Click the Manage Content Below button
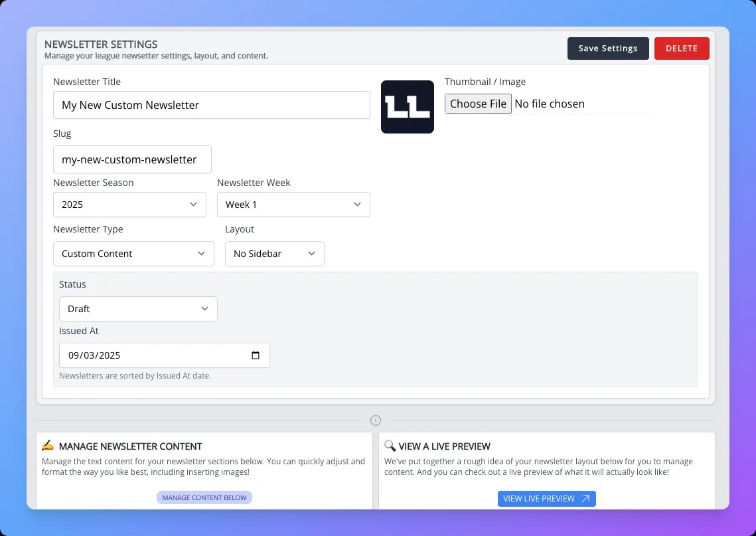The image size is (756, 536). tap(204, 497)
